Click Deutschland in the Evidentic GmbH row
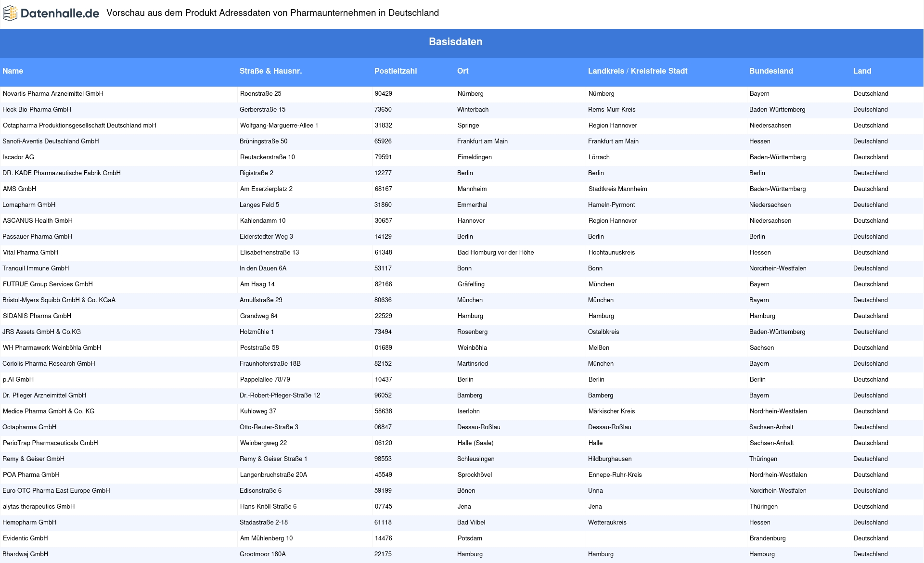924x563 pixels. coord(871,538)
